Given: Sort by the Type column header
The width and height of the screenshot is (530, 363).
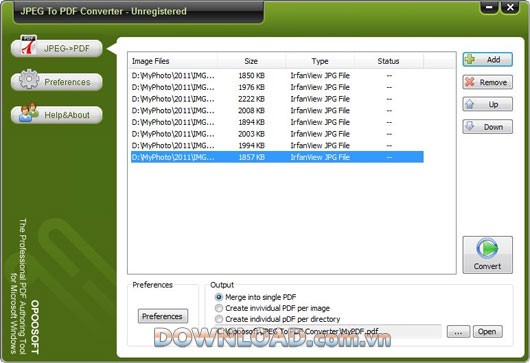Looking at the screenshot, I should (320, 61).
